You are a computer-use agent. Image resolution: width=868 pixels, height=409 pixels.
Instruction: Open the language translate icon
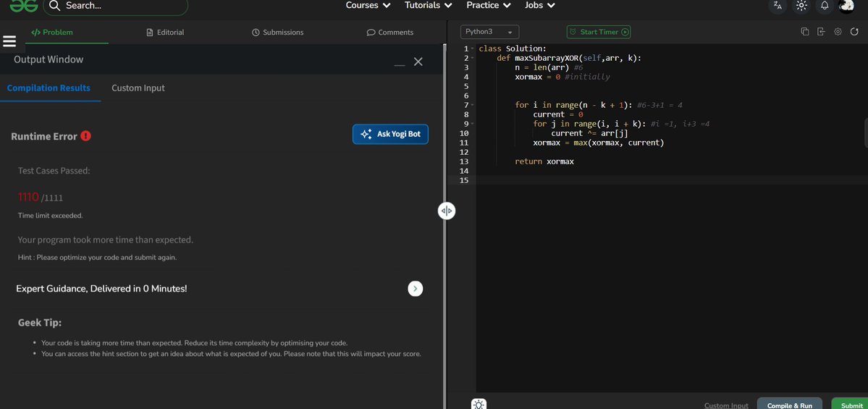coord(778,6)
